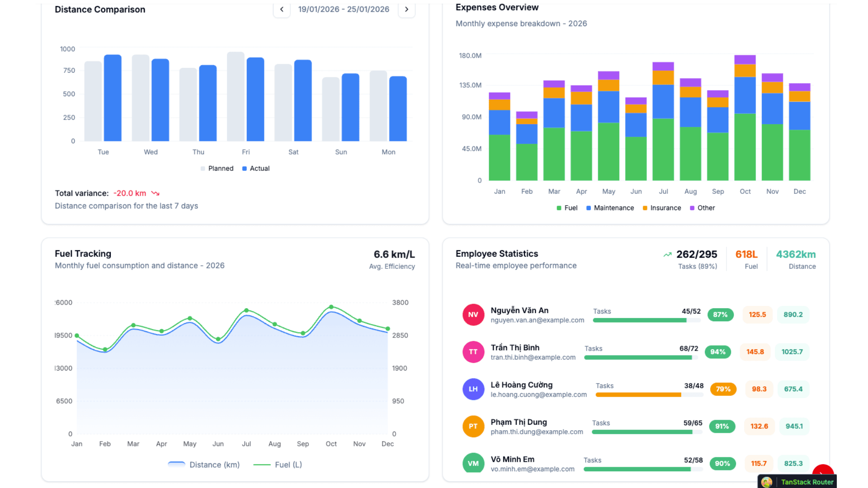Click Võ Minh Em's task progress bar
Image resolution: width=868 pixels, height=488 pixels.
pos(643,469)
